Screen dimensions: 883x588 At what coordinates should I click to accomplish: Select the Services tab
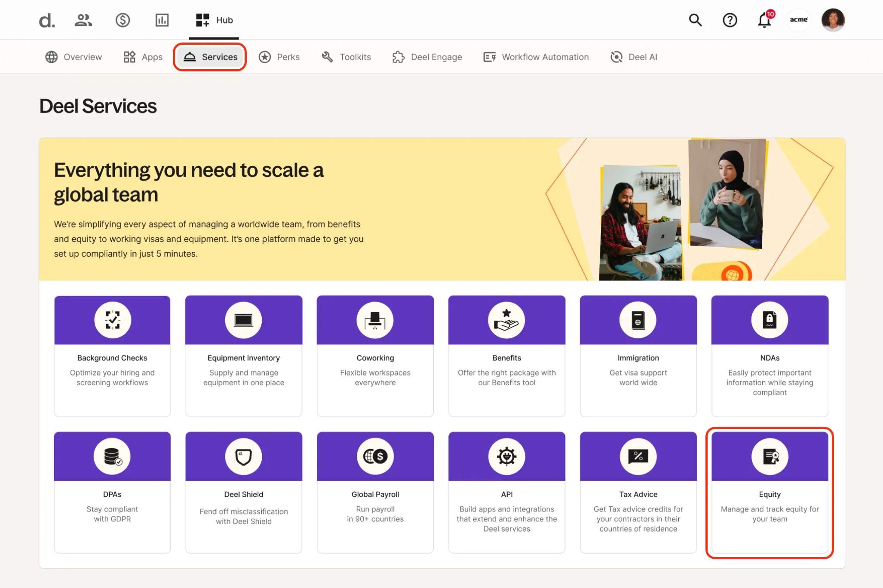[x=210, y=57]
